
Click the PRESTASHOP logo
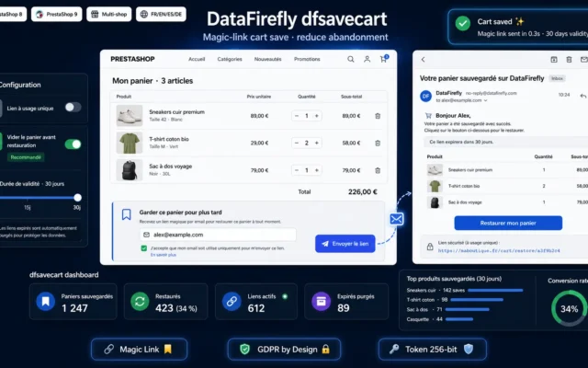pyautogui.click(x=132, y=59)
